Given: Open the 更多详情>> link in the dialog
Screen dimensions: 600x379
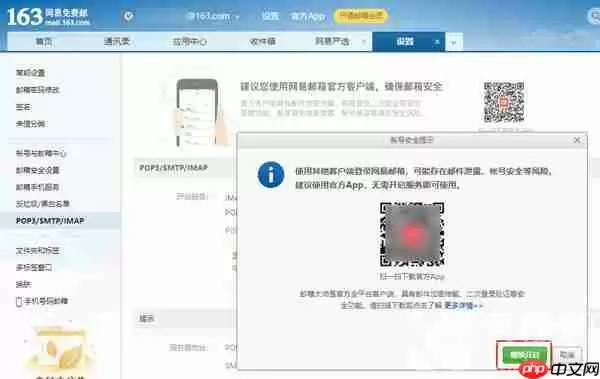Looking at the screenshot, I should click(x=463, y=305).
